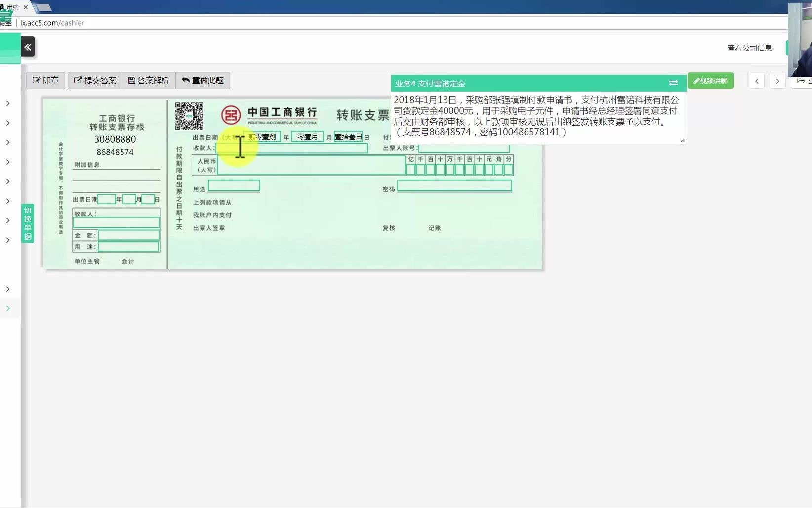The height and width of the screenshot is (508, 812).
Task: Click the month field 零壹月
Action: (x=307, y=137)
